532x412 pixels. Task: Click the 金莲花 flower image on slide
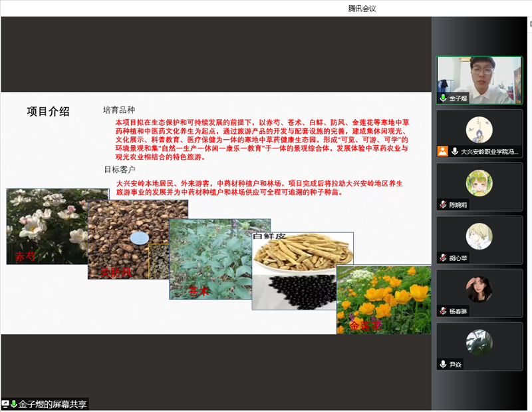point(383,300)
